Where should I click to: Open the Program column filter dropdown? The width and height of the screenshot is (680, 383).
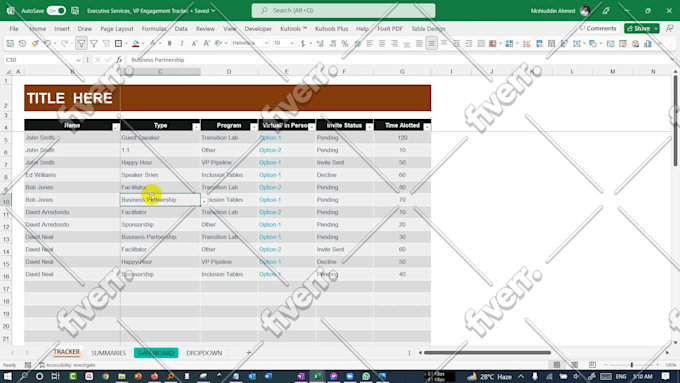pyautogui.click(x=254, y=127)
